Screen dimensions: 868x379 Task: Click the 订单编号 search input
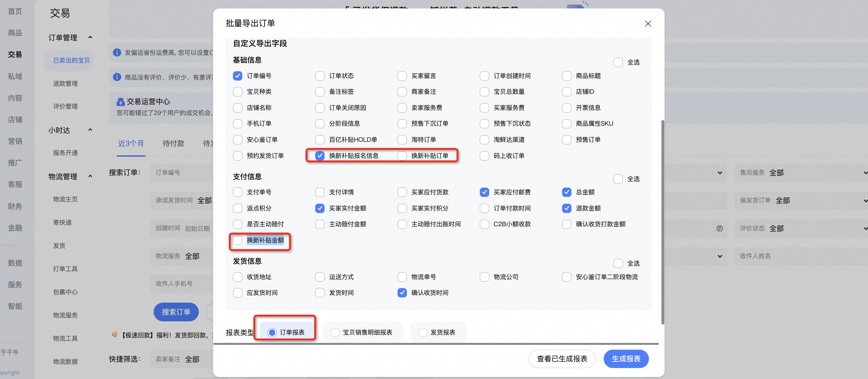[182, 173]
